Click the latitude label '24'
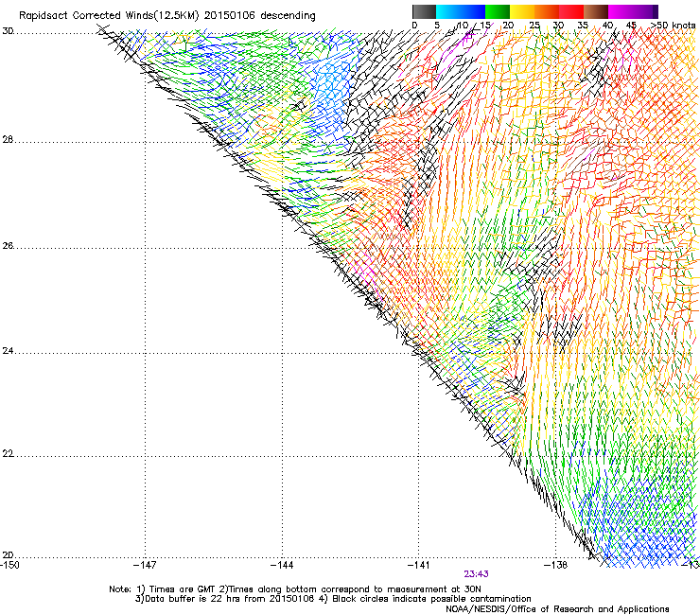This screenshot has width=700, height=615. (x=8, y=351)
